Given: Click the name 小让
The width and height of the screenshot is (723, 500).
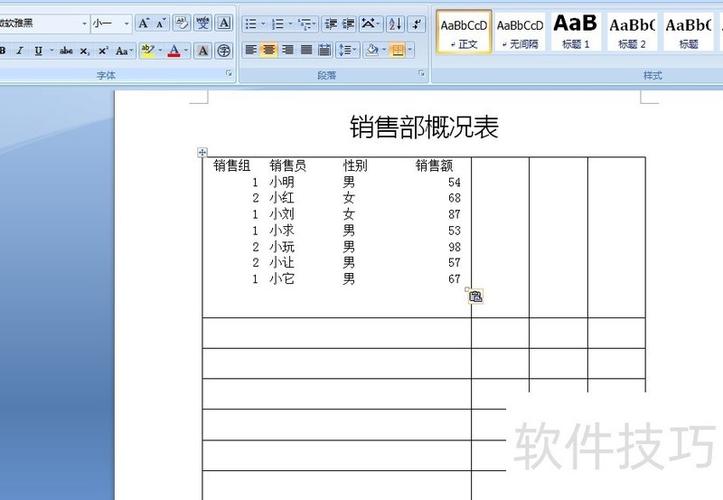Looking at the screenshot, I should pos(282,262).
